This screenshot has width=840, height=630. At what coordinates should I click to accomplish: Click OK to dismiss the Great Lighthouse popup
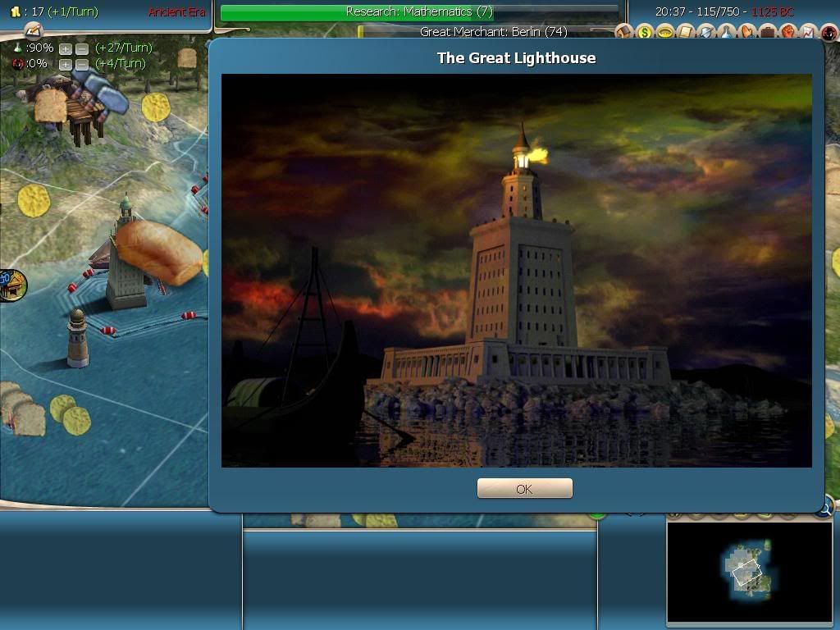click(x=524, y=489)
